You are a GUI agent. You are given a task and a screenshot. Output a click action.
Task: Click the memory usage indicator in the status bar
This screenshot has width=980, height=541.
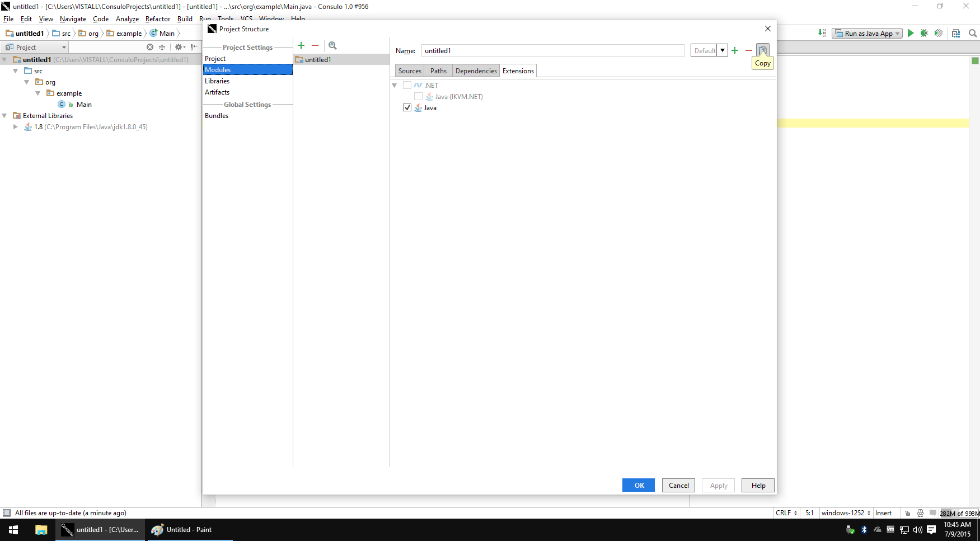tap(959, 513)
